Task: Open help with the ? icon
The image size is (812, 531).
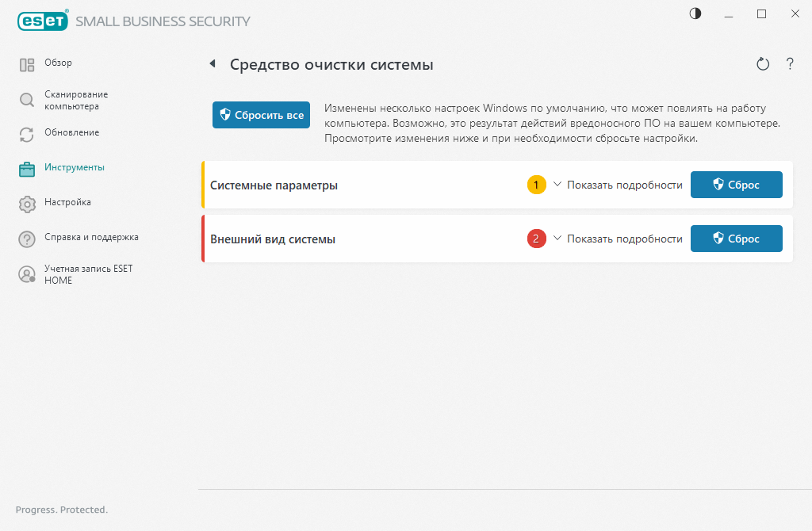Action: pyautogui.click(x=790, y=64)
